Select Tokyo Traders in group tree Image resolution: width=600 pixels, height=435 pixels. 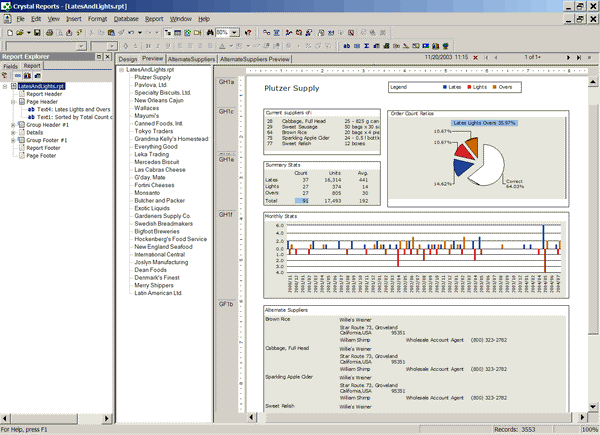153,131
